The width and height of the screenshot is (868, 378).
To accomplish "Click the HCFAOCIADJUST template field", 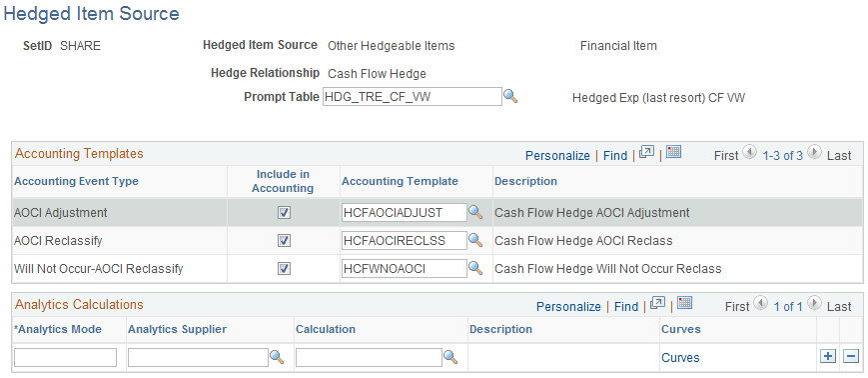I will click(405, 212).
